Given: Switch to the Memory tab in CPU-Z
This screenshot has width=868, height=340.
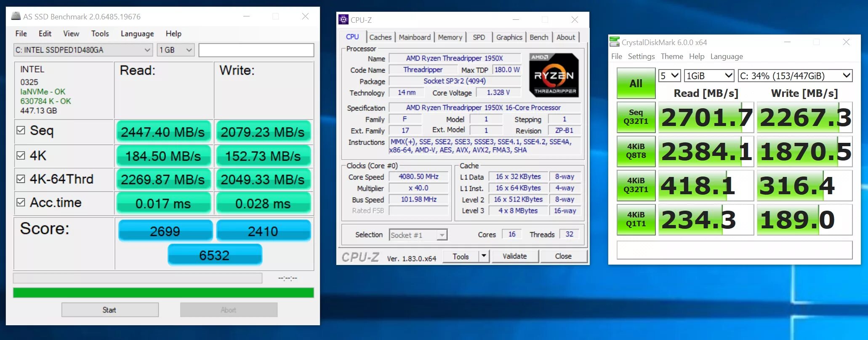Looking at the screenshot, I should (x=450, y=37).
